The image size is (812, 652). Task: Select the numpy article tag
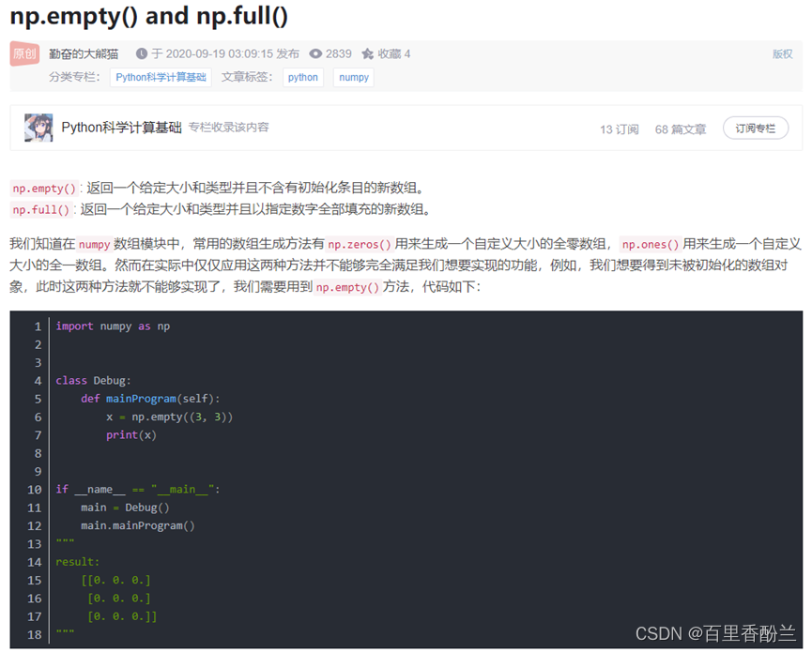353,77
